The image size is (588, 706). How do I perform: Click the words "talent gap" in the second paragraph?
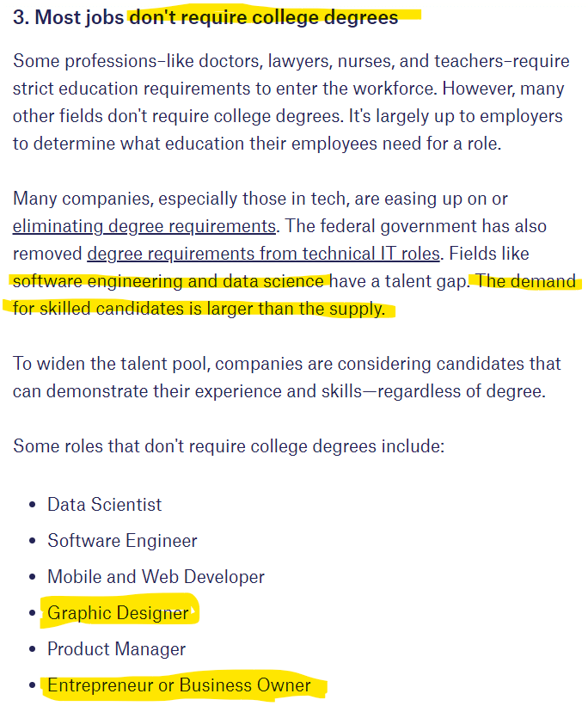click(x=425, y=282)
